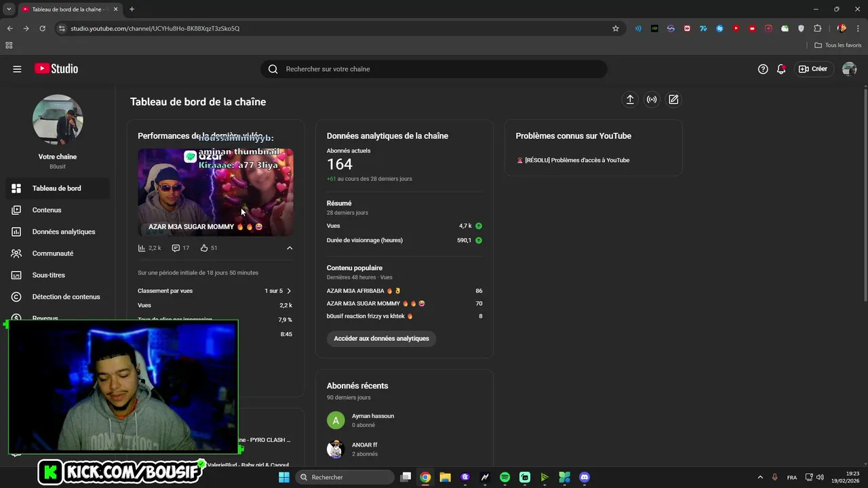
Task: Click the browser address bar URL
Action: coord(155,28)
